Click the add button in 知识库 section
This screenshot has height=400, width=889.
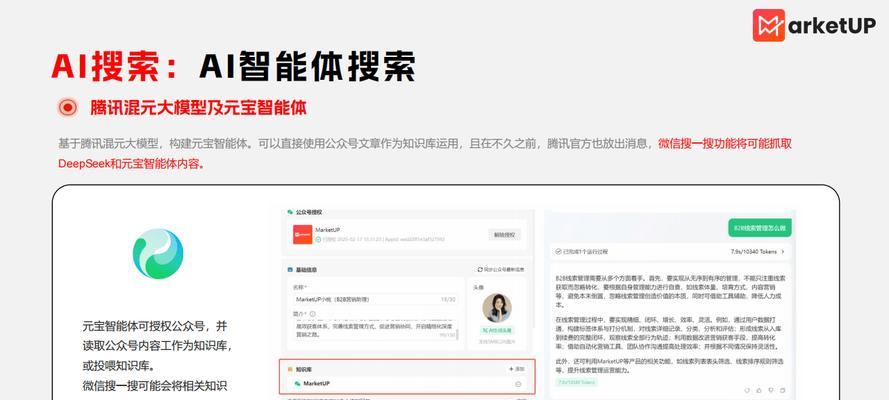pyautogui.click(x=516, y=369)
